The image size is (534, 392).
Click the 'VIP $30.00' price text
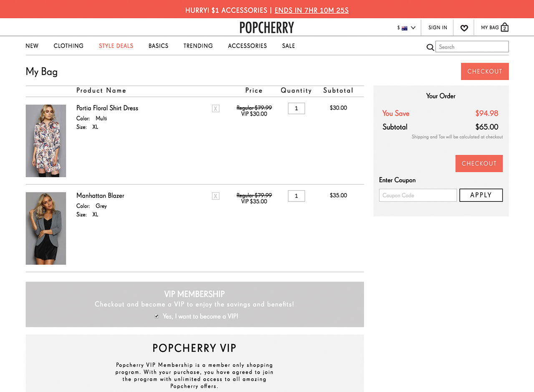[254, 114]
